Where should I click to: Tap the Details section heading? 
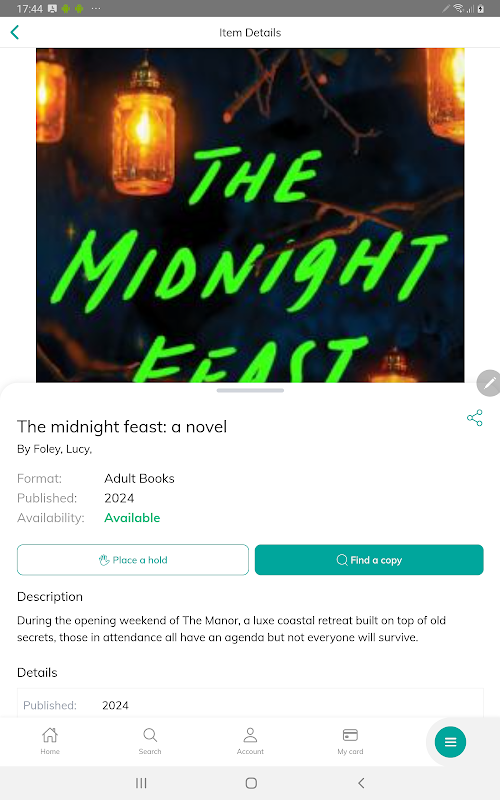(37, 672)
